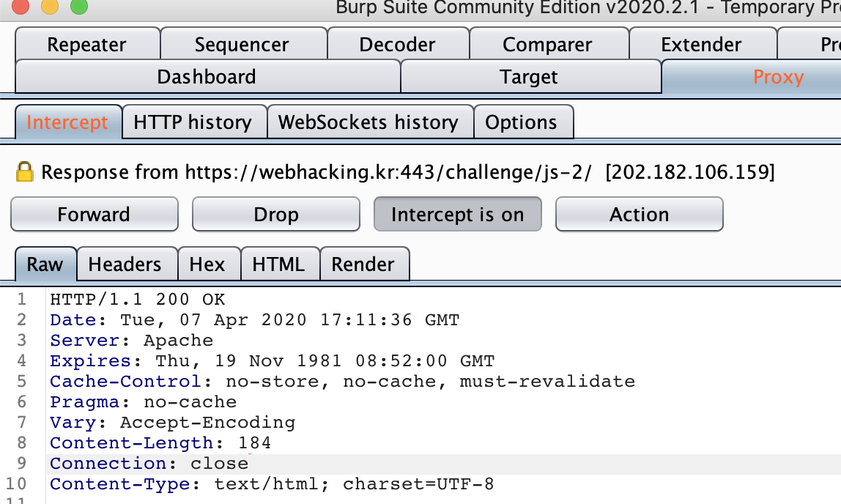Click the padlock HTTPS icon

tap(25, 171)
